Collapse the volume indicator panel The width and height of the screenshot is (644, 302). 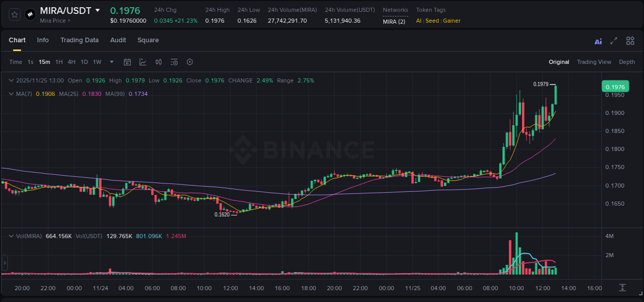click(10, 236)
